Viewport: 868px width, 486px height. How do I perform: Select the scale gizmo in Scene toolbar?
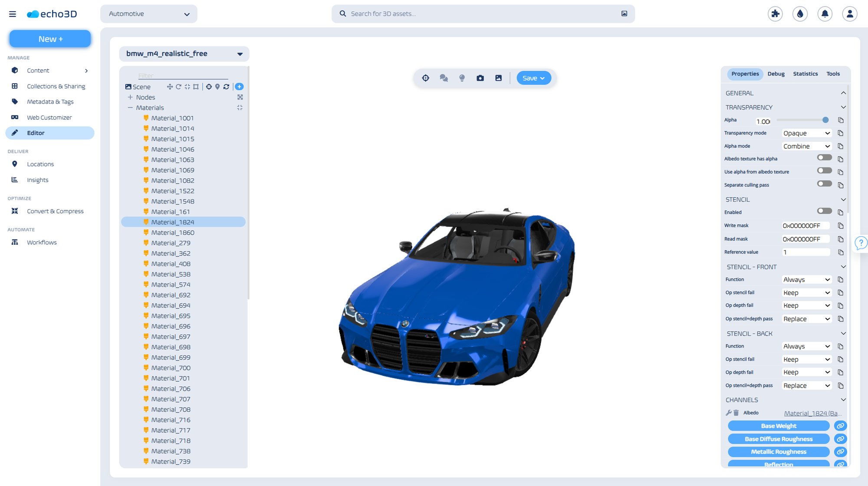187,87
